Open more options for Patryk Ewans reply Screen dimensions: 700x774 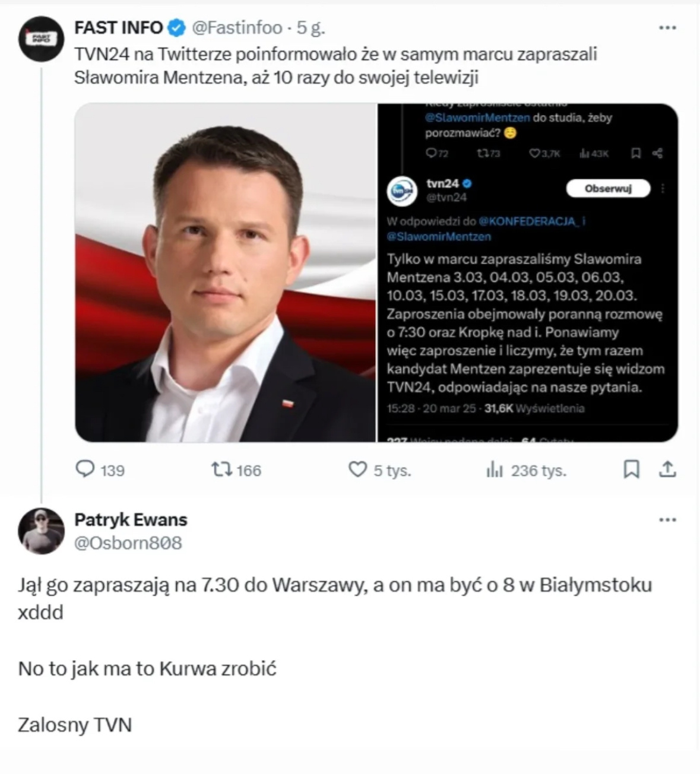(x=668, y=520)
